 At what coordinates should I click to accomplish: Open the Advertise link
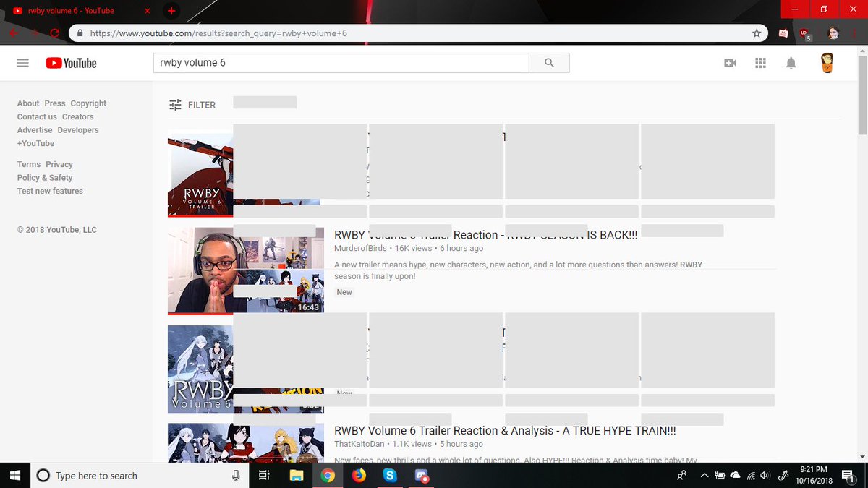(35, 130)
